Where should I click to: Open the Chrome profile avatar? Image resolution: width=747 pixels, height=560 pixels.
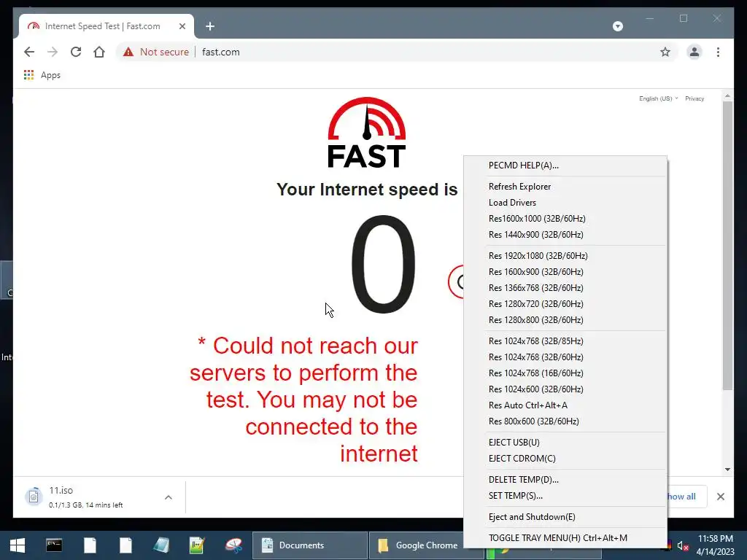pos(694,52)
